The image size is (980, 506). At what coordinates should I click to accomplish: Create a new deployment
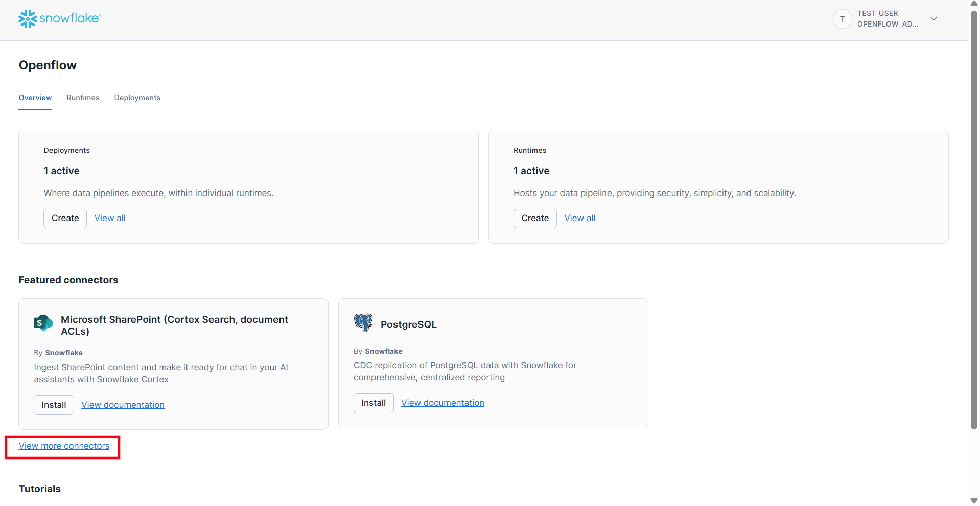(65, 219)
